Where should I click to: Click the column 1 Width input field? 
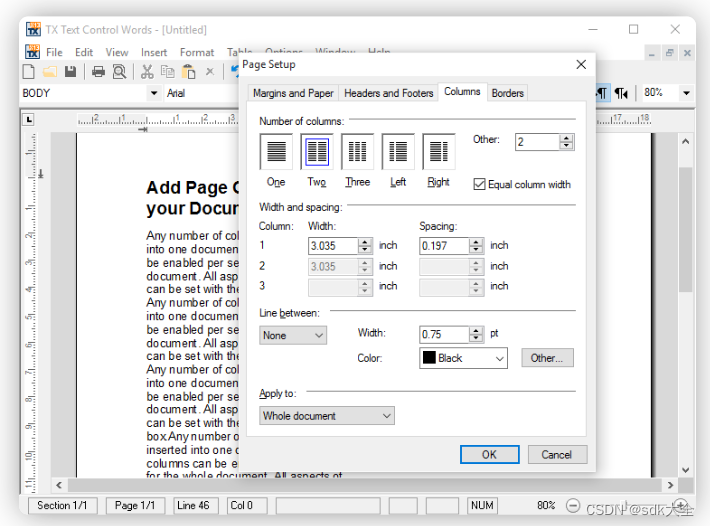[x=333, y=245]
